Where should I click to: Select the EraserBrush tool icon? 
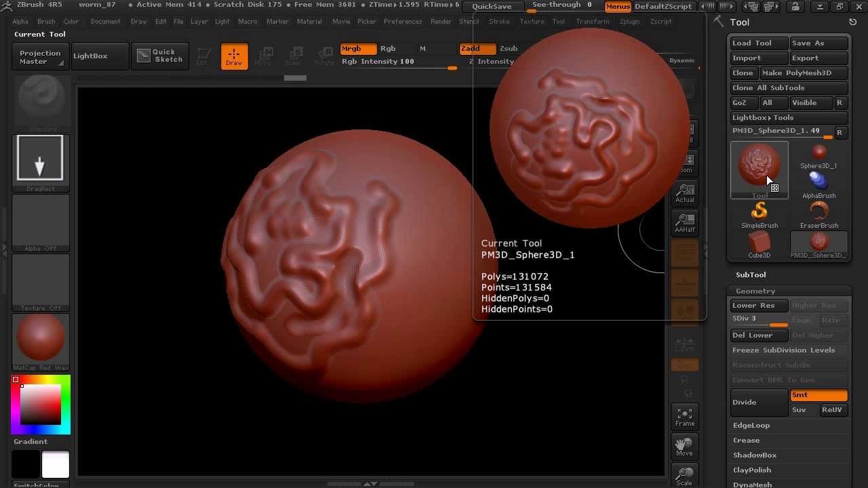coord(819,216)
